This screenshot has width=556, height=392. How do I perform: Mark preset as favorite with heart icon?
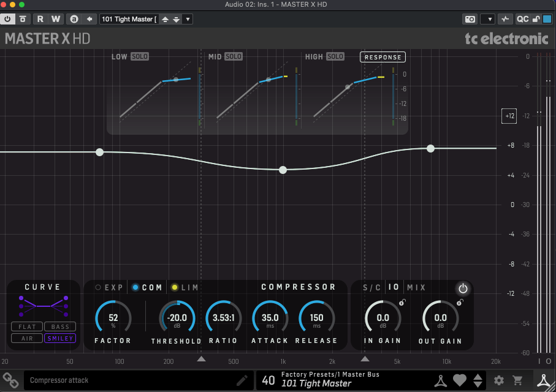pyautogui.click(x=460, y=380)
